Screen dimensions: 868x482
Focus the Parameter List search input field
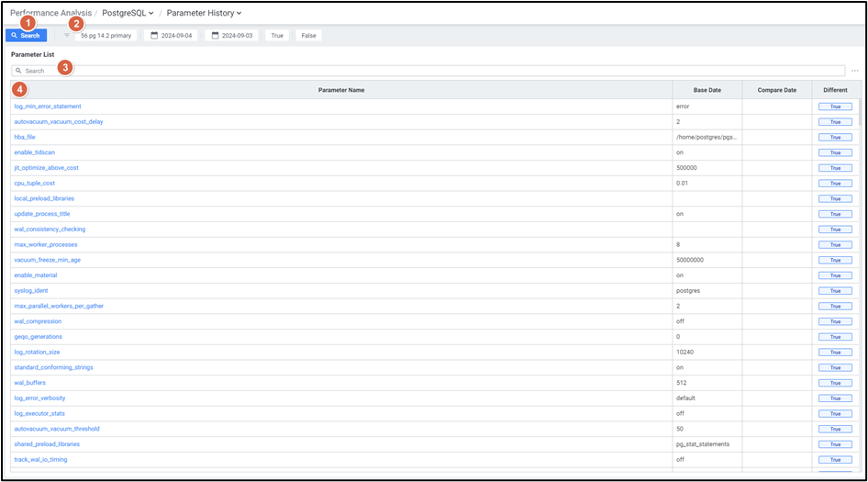[431, 71]
